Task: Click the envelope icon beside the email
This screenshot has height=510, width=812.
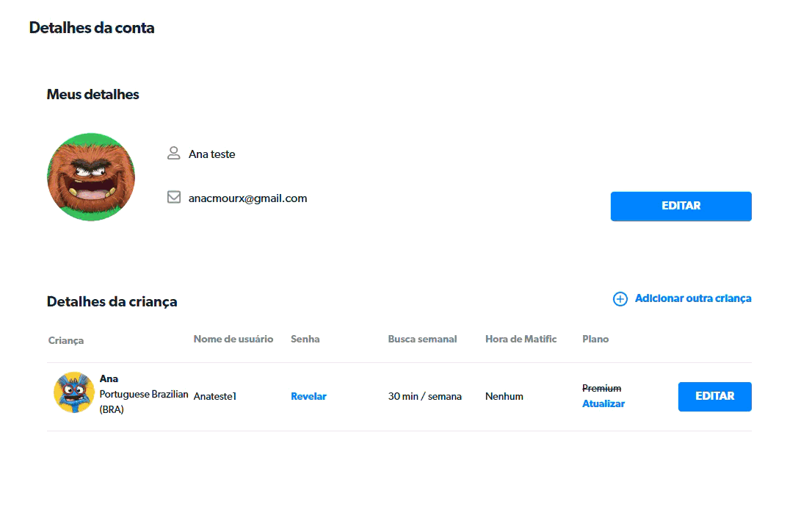Action: [174, 198]
